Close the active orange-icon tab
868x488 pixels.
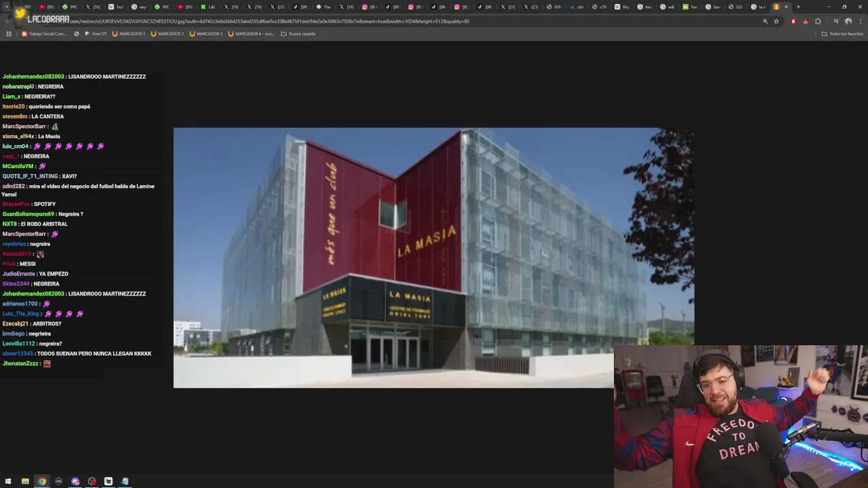(786, 7)
